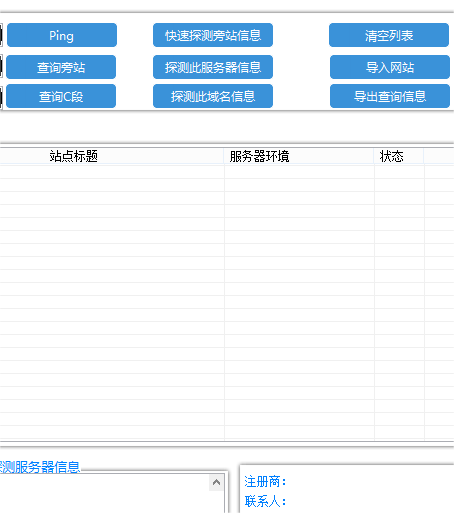Click the Ping button

click(62, 35)
